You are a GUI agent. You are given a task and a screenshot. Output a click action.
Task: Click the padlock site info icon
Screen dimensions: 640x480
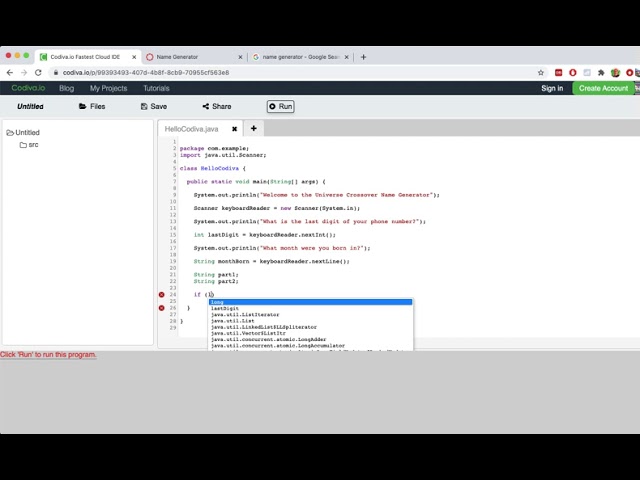(x=56, y=73)
